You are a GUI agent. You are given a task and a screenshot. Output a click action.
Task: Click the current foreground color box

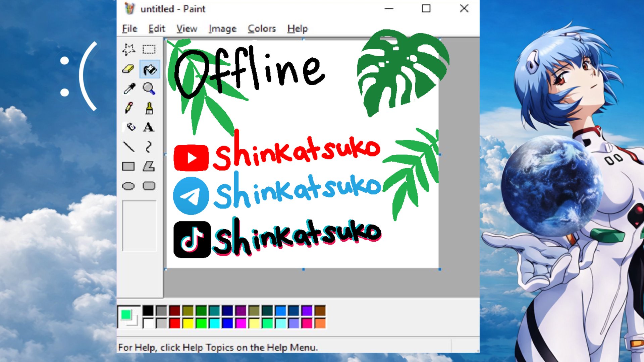point(126,314)
